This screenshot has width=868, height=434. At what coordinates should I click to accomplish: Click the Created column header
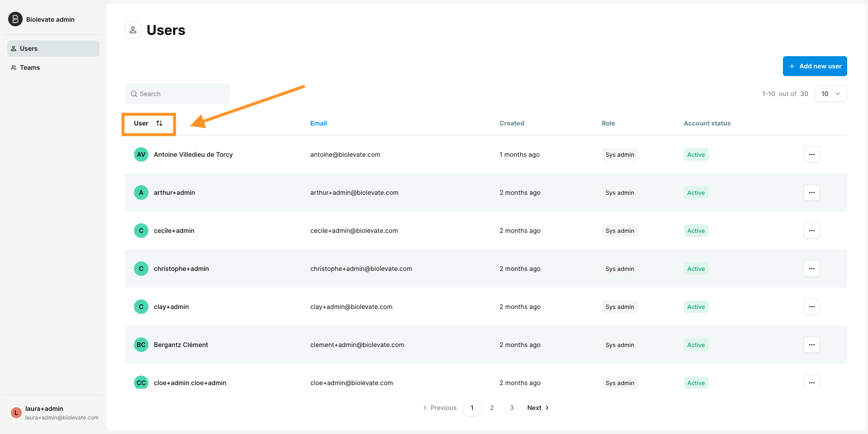[x=512, y=123]
